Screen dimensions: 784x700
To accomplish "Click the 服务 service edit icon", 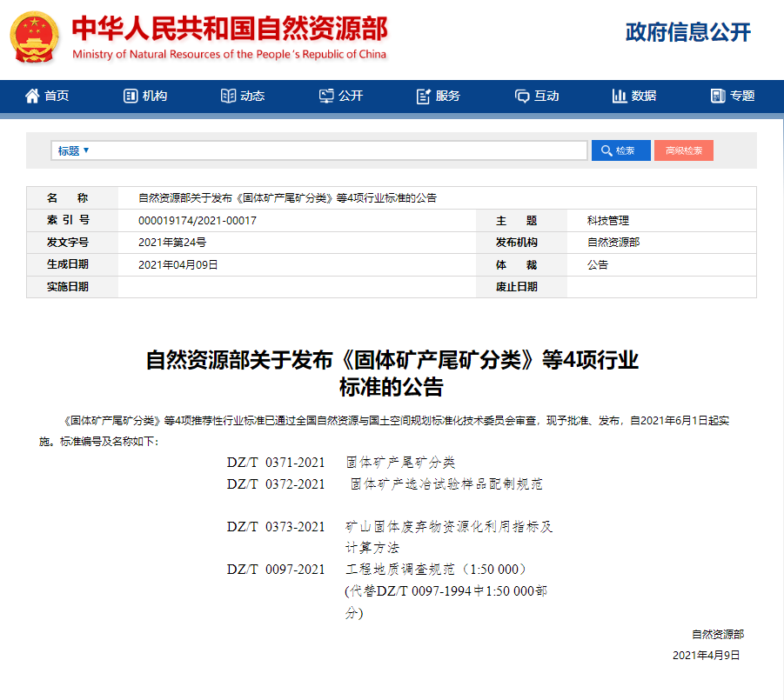I will [424, 96].
